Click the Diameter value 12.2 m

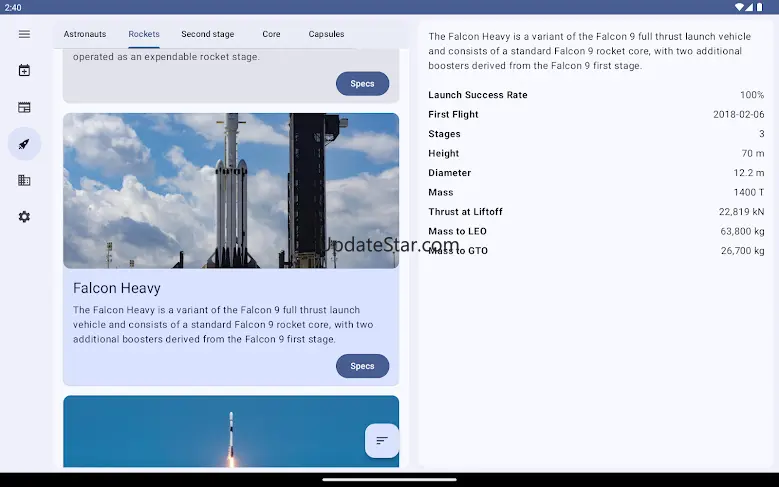(749, 172)
